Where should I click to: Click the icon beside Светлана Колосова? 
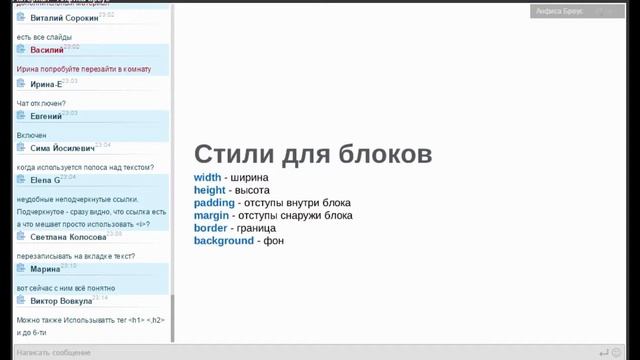coord(21,236)
